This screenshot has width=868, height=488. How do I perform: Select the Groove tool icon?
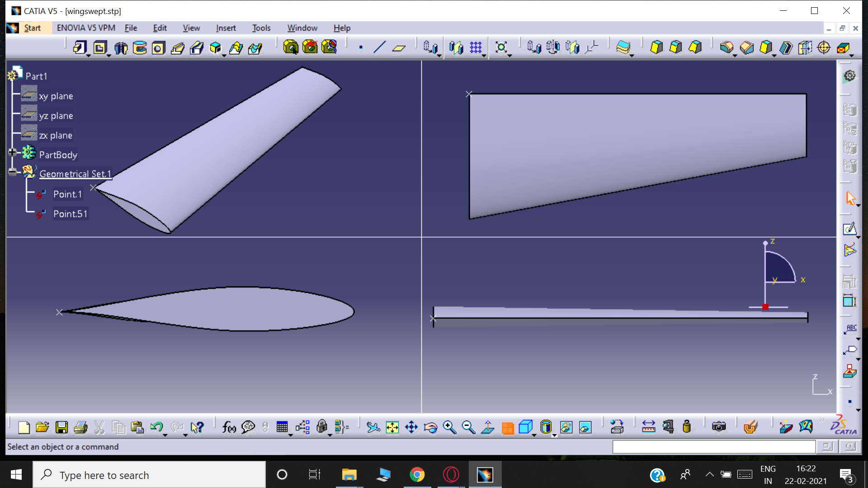coord(140,47)
